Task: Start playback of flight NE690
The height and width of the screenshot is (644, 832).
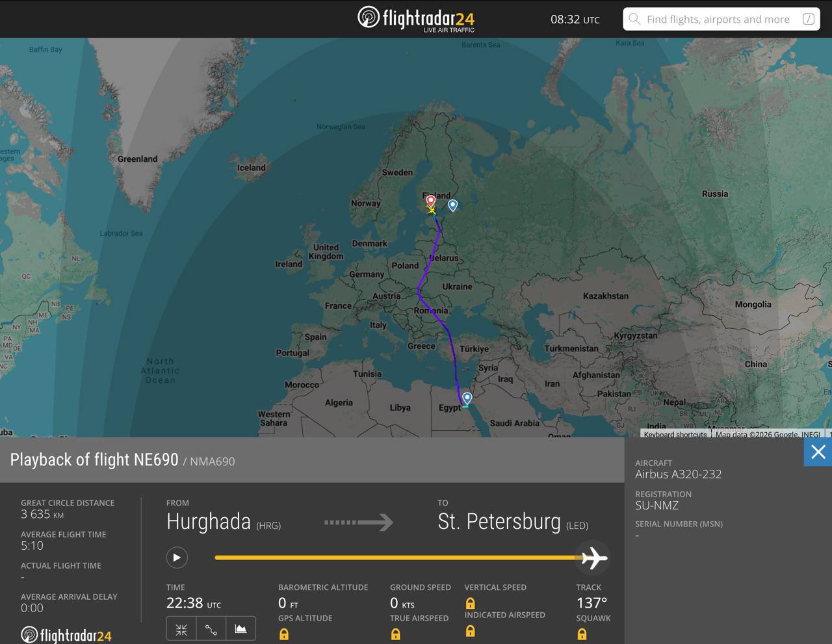Action: [177, 558]
